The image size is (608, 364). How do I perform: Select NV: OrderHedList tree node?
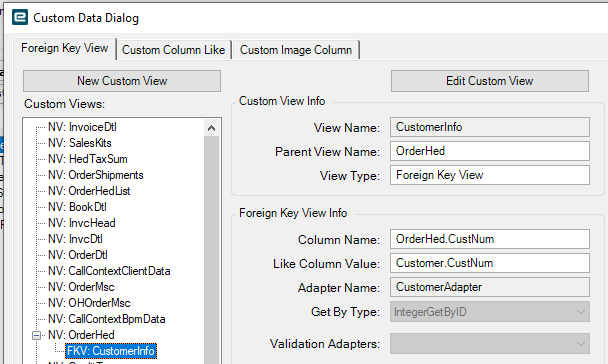click(89, 191)
